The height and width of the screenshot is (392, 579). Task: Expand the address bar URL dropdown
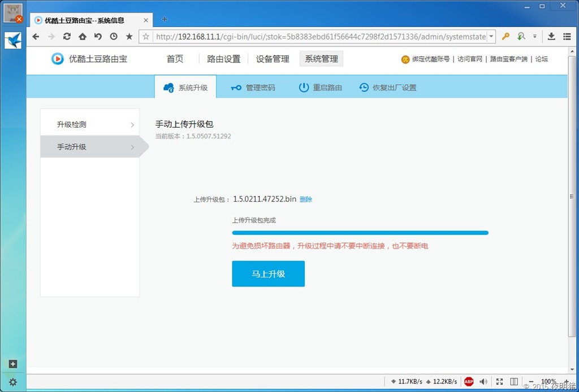coord(491,37)
